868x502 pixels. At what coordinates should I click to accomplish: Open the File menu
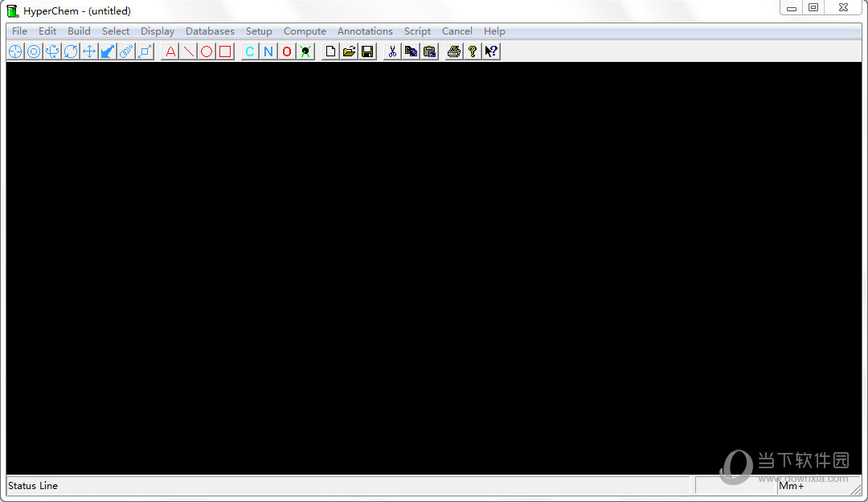19,31
